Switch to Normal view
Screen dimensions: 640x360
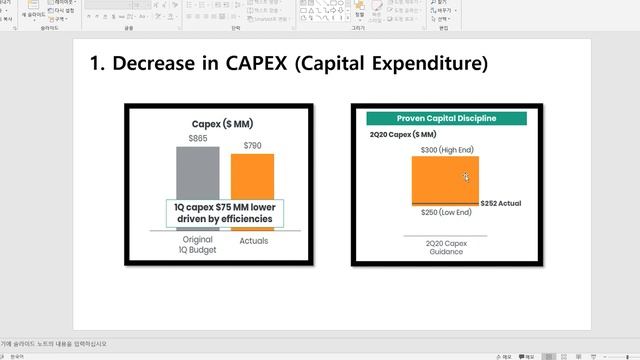click(549, 357)
